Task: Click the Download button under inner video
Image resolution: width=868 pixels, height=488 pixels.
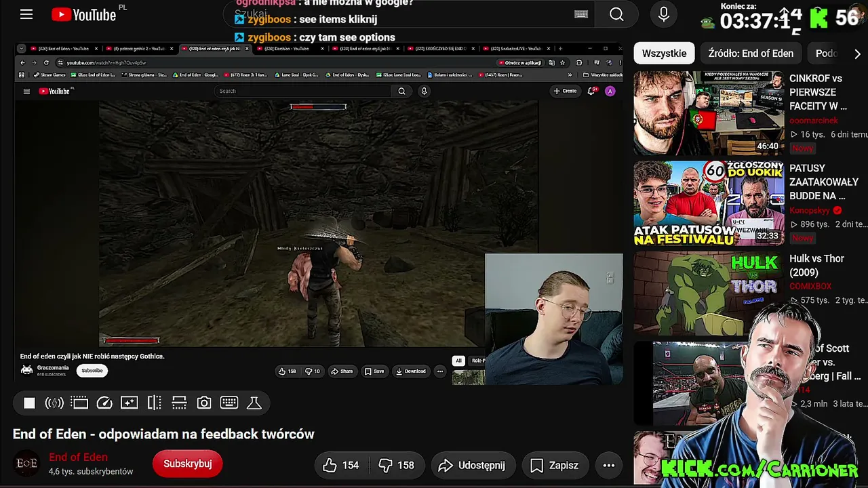Action: pyautogui.click(x=411, y=371)
